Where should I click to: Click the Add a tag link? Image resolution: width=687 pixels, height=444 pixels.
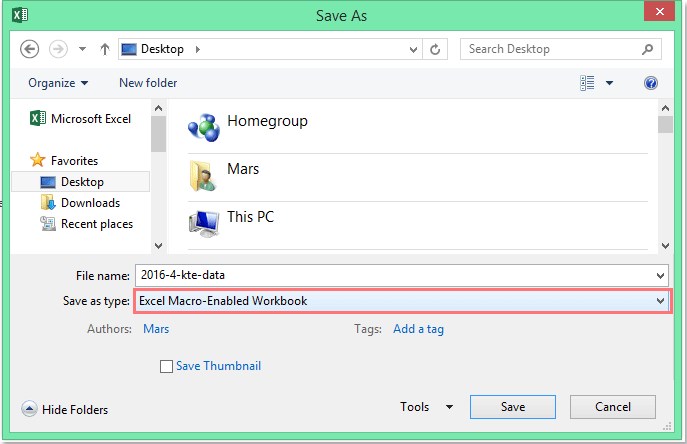tap(418, 329)
